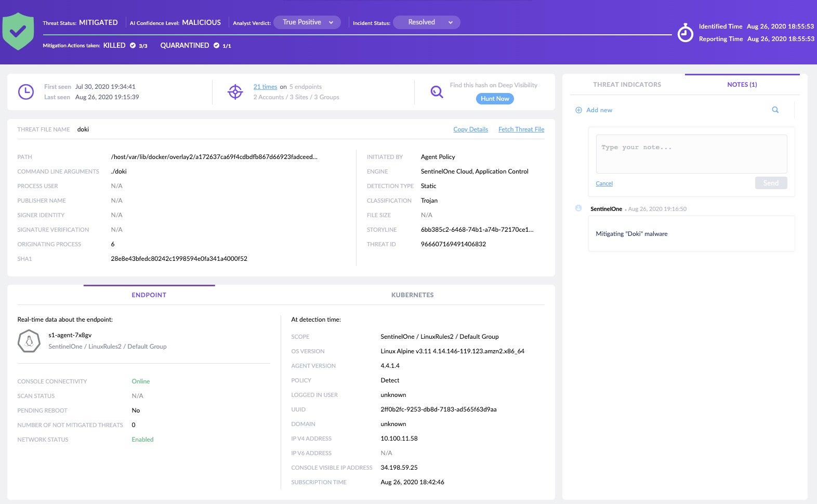Click the magnifier icon for Deep Visibility
This screenshot has height=504, width=817.
[437, 92]
